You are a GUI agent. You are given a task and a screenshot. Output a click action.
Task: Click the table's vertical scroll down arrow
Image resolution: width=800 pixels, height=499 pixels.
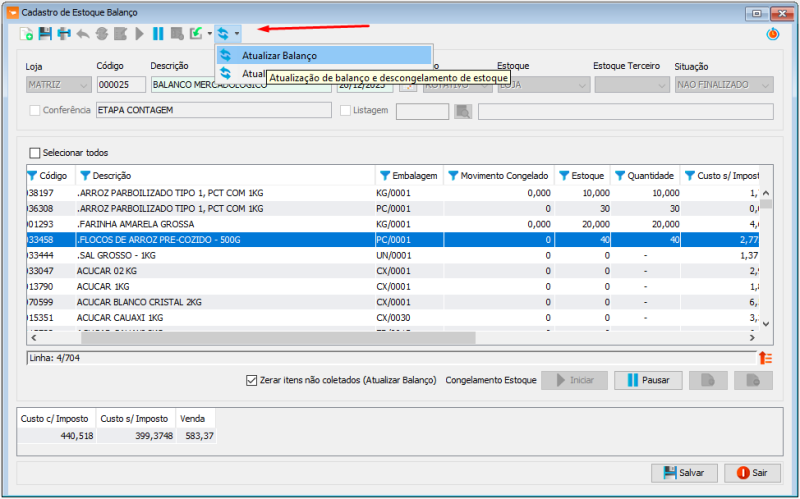point(766,324)
